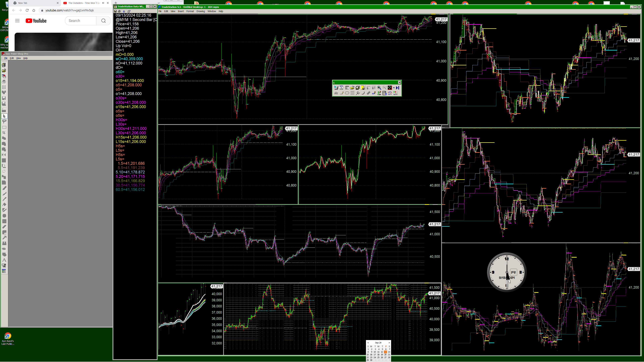Viewport: 644px width, 362px height.
Task: Select the Andrews pitchfork drawing tool
Action: point(358,93)
